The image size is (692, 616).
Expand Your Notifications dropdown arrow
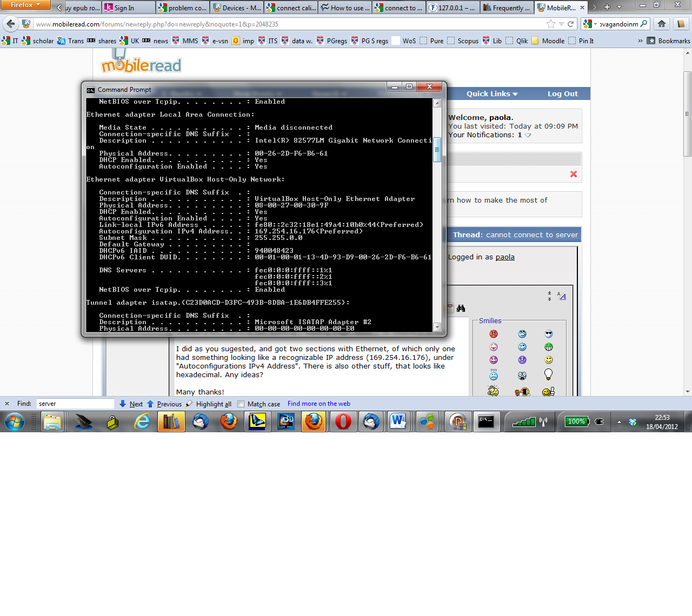(x=528, y=135)
